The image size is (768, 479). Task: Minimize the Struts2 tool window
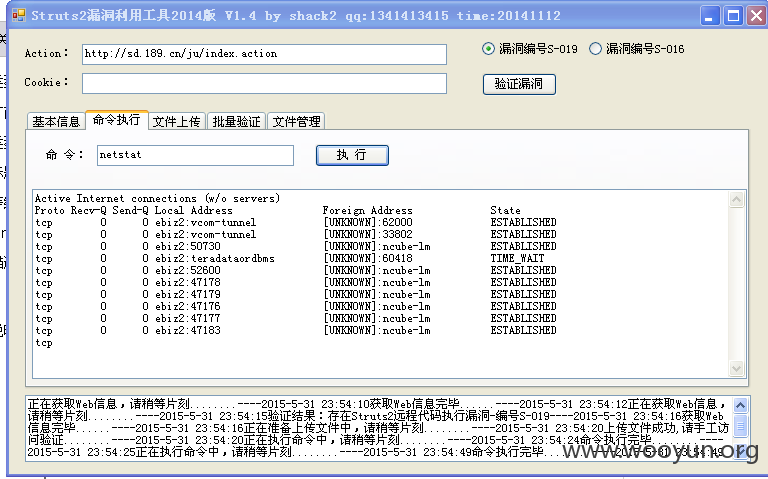pyautogui.click(x=708, y=16)
